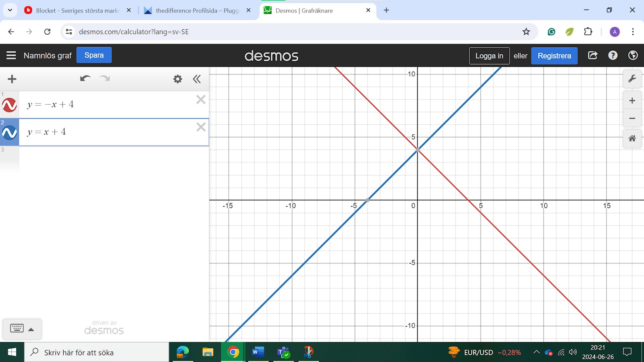Expand the add item plus menu
Viewport: 644px width, 362px height.
pyautogui.click(x=12, y=79)
